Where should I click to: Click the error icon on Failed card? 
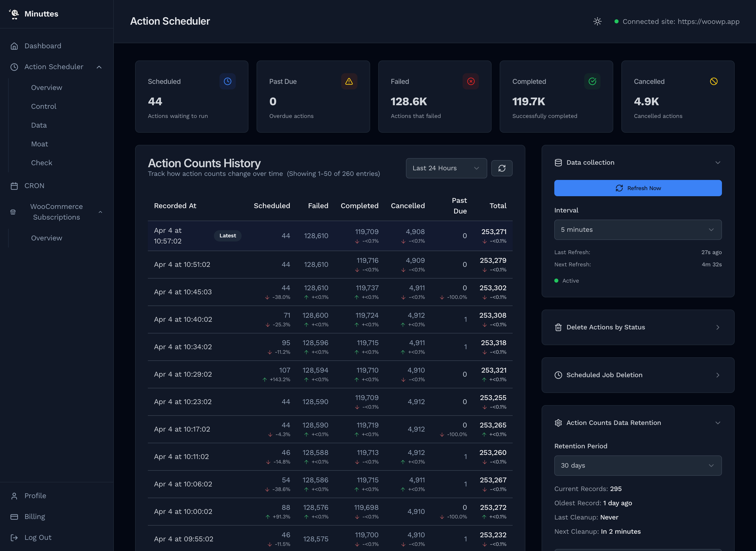coord(471,81)
